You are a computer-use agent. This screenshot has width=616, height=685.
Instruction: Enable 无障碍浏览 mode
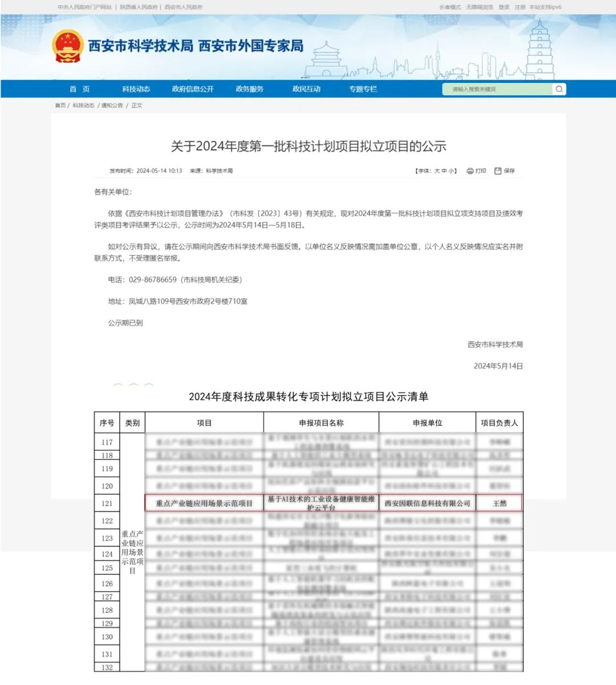coord(480,7)
